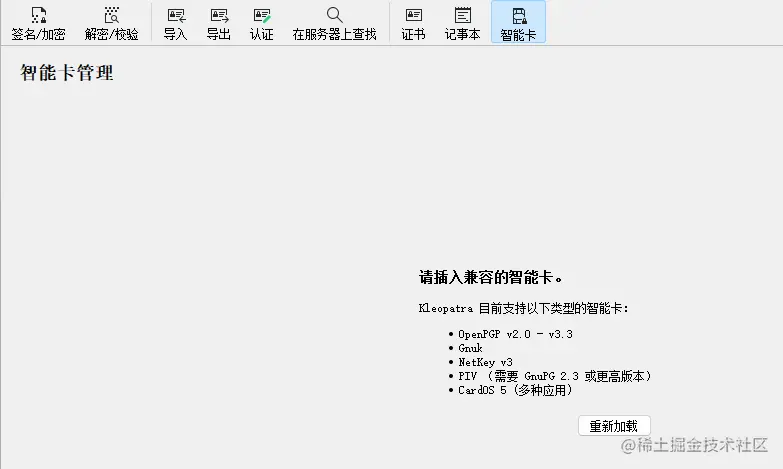The image size is (783, 469).
Task: Open the 解密/校验 (Decrypt/Verify) tool
Action: (111, 23)
